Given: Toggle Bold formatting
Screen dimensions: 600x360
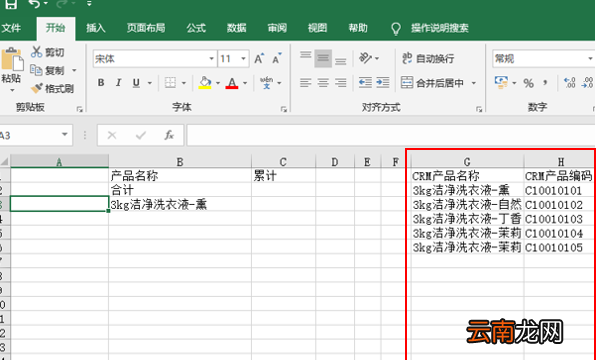Looking at the screenshot, I should tap(101, 83).
